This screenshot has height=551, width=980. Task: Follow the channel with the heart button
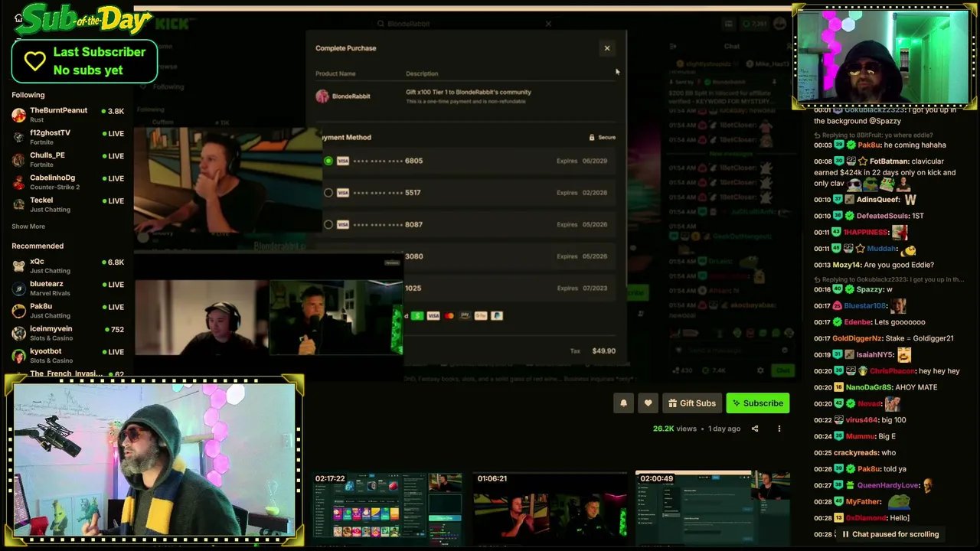(x=648, y=403)
